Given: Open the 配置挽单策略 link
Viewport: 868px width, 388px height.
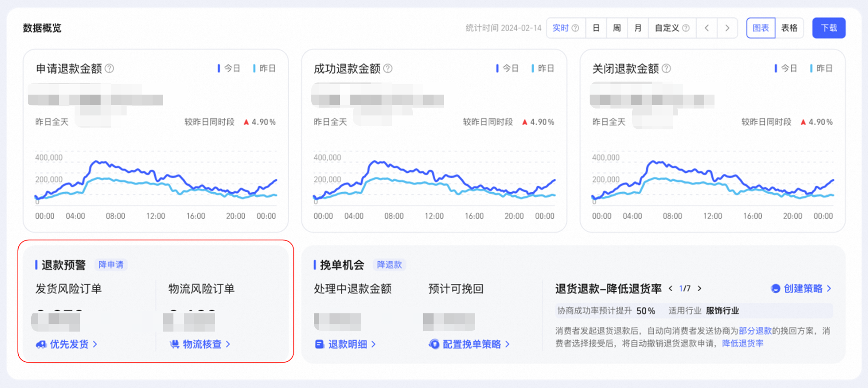Looking at the screenshot, I should [470, 344].
